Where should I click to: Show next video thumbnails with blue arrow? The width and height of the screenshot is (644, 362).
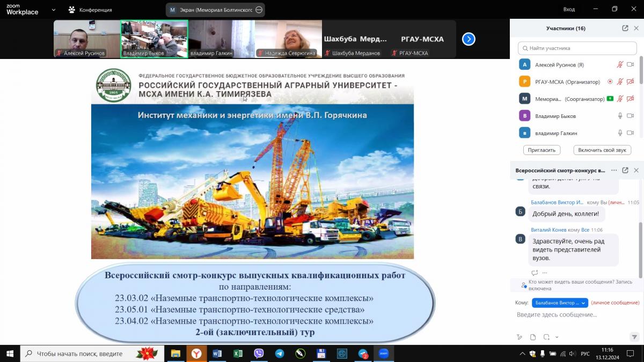tap(469, 39)
